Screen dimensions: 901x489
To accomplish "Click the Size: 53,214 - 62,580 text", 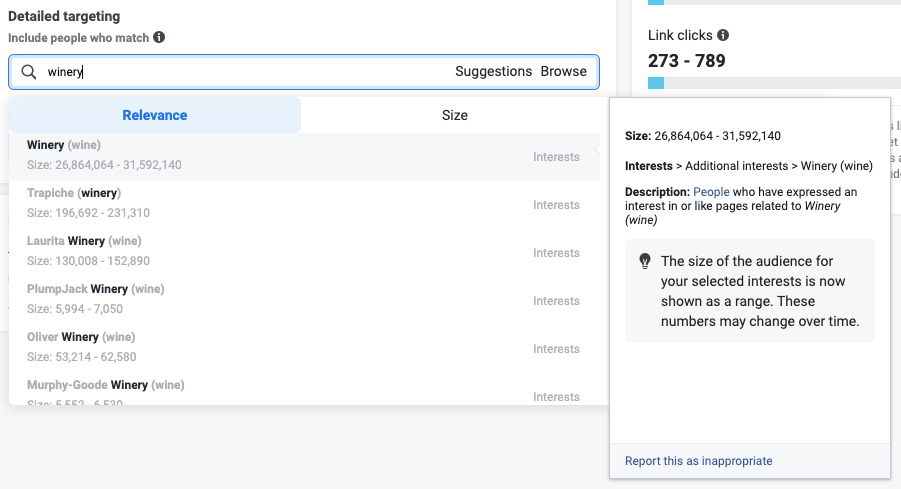I will (82, 357).
